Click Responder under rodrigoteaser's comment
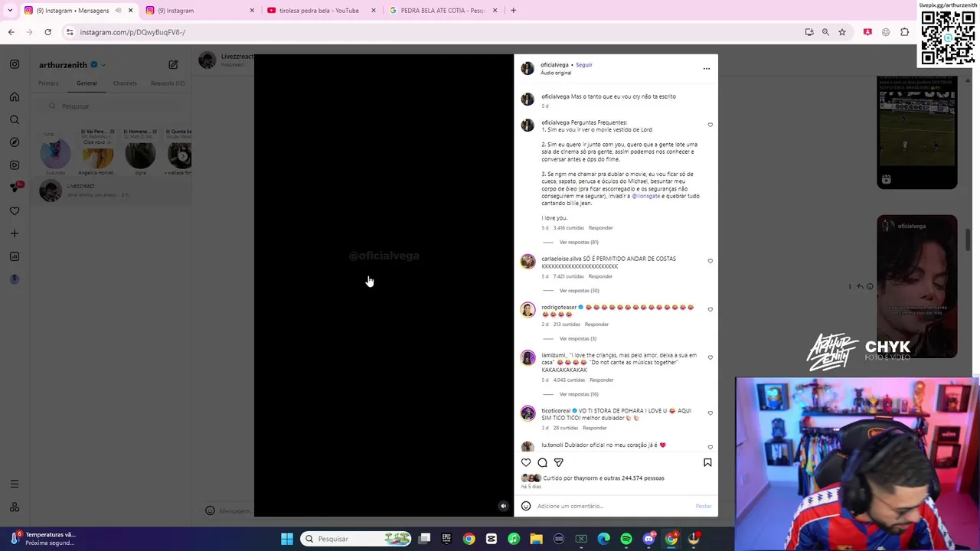 (x=596, y=324)
